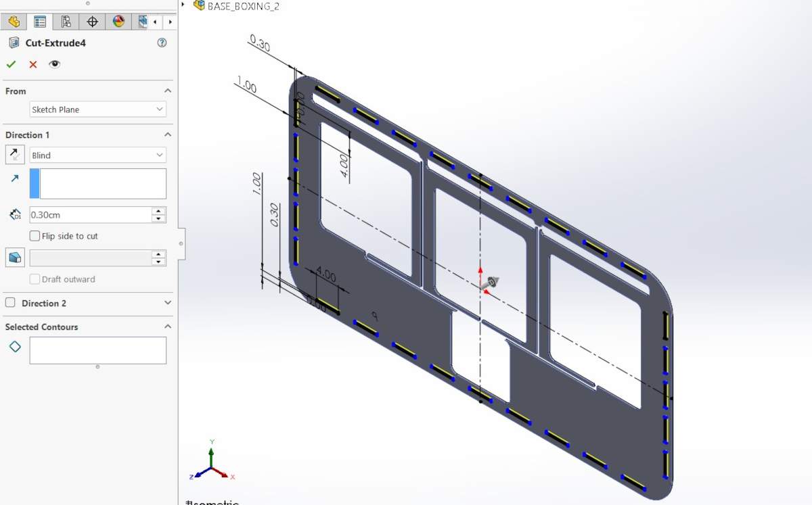Click the Cut-Extrude4 title text
Image resolution: width=812 pixels, height=505 pixels.
(55, 43)
